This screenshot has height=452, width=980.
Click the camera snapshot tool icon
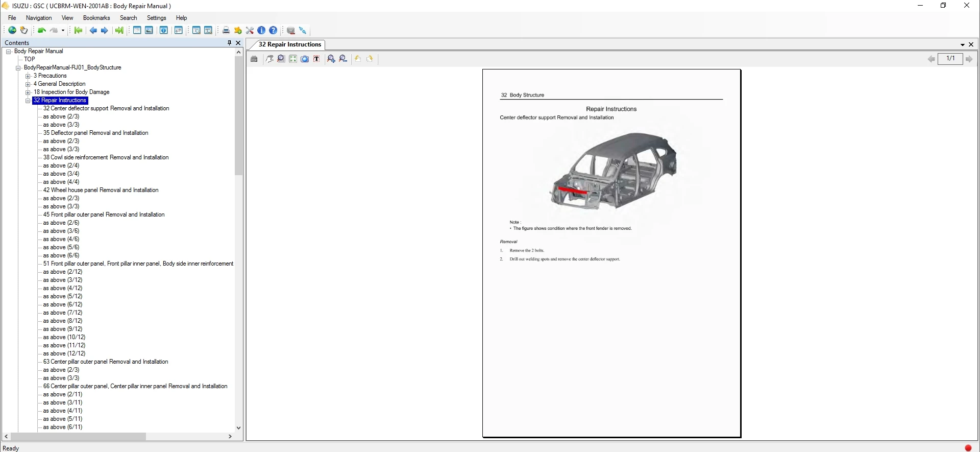click(x=305, y=59)
